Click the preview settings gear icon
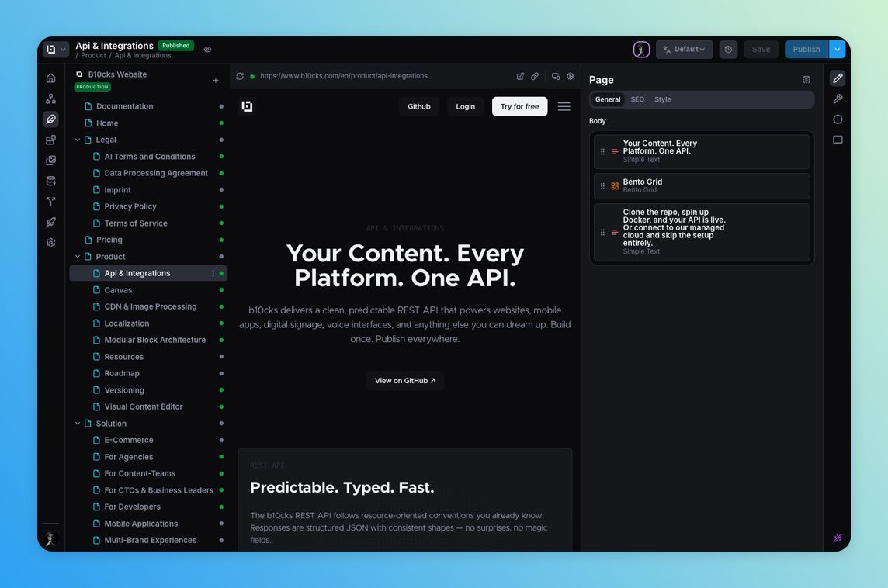The width and height of the screenshot is (888, 588). pos(571,76)
